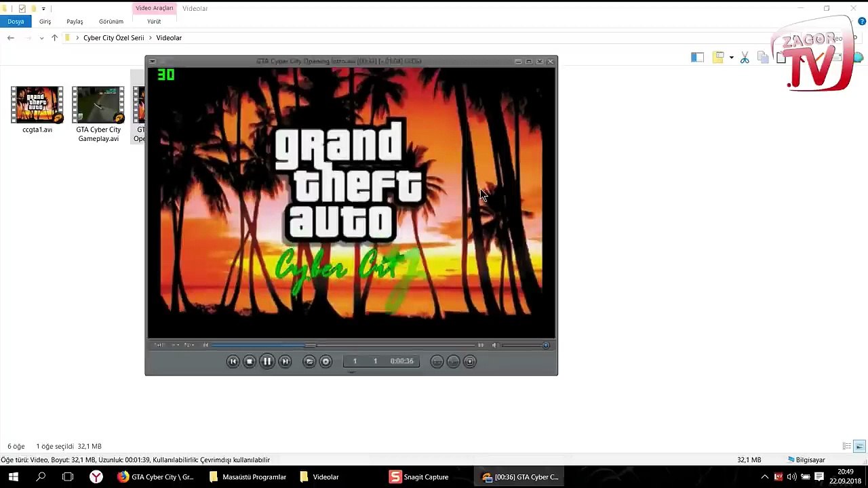Viewport: 868px width, 488px height.
Task: Show hidden system tray icons
Action: [x=765, y=476]
